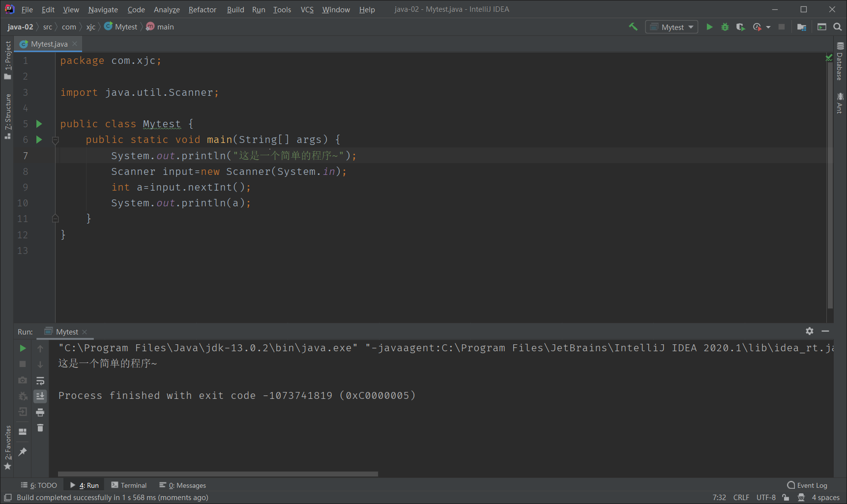Viewport: 847px width, 504px height.
Task: Toggle soft-wrap in the Run console
Action: click(40, 381)
